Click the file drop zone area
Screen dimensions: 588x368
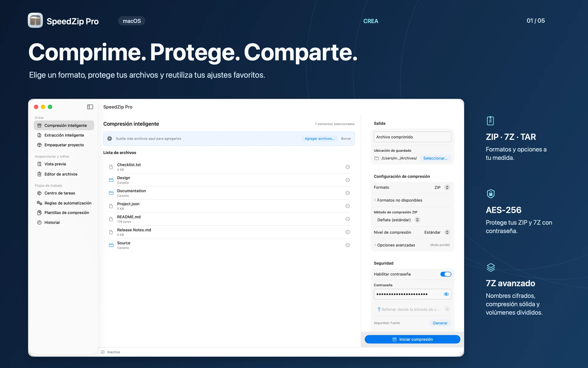pyautogui.click(x=229, y=139)
